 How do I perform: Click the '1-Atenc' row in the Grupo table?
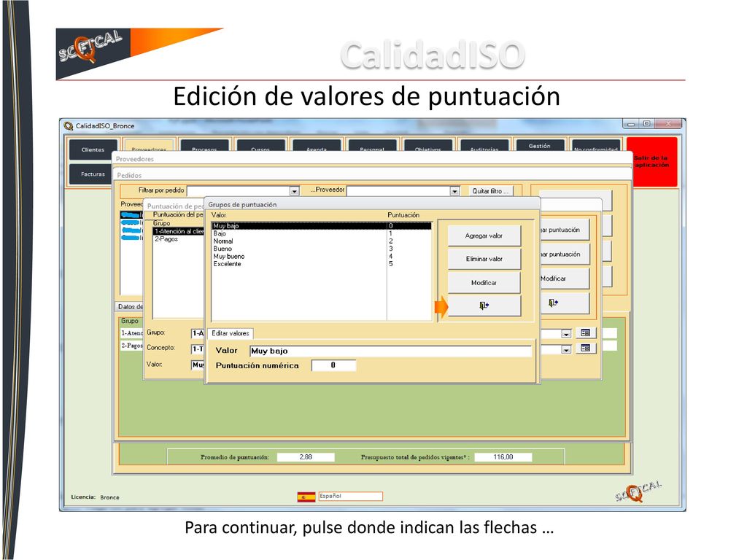131,332
